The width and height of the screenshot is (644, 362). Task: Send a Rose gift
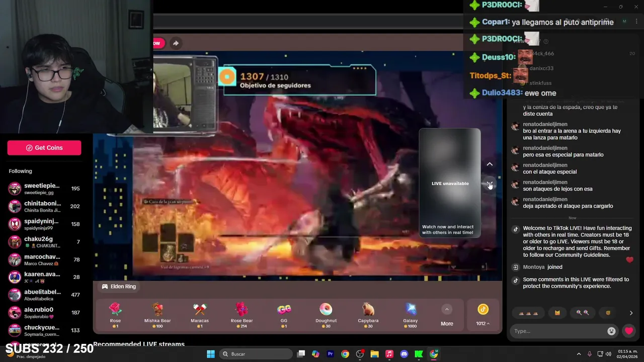(x=115, y=315)
